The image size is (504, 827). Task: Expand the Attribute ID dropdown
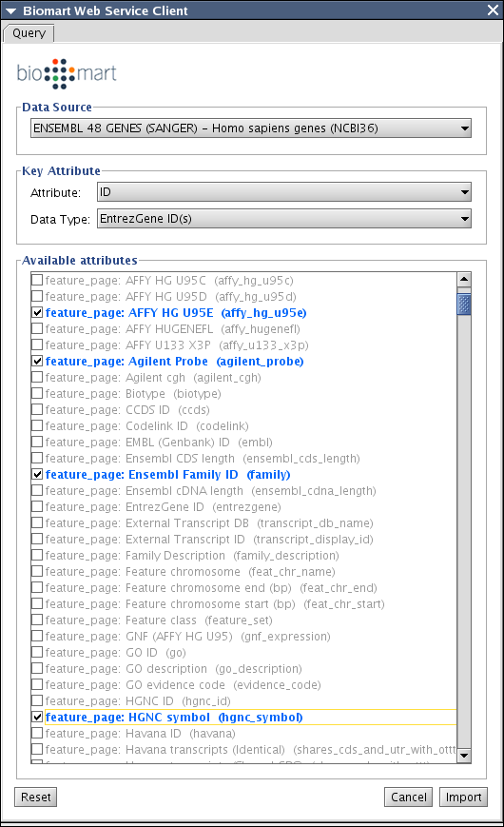tap(284, 192)
